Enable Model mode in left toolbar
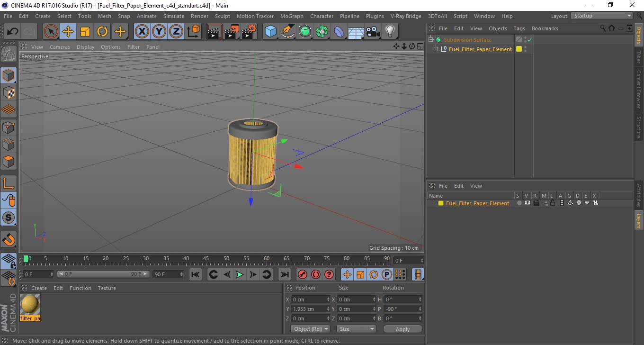Image resolution: width=644 pixels, height=345 pixels. pos(9,75)
